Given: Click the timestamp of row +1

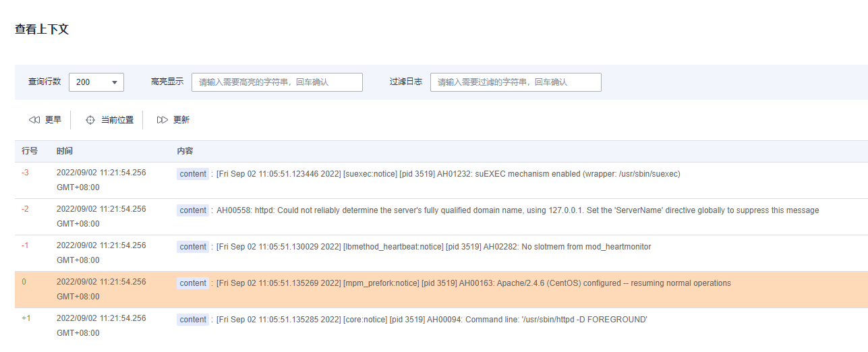Looking at the screenshot, I should [100, 318].
